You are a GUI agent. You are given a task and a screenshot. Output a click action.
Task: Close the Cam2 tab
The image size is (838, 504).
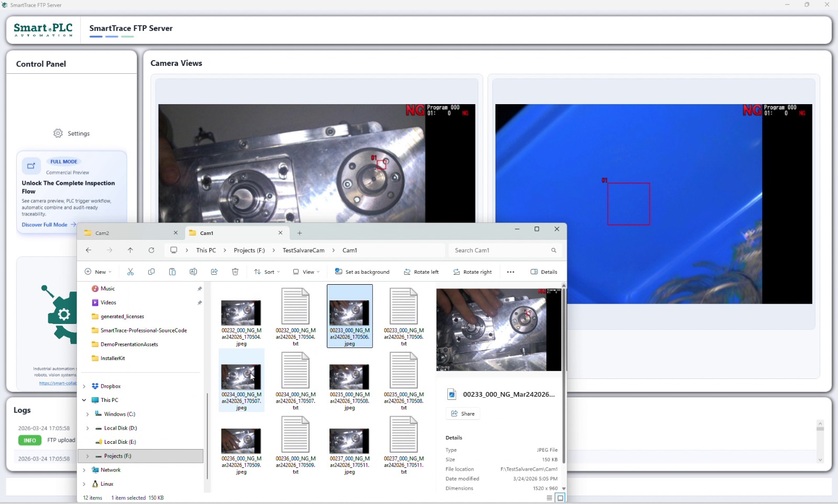[175, 233]
